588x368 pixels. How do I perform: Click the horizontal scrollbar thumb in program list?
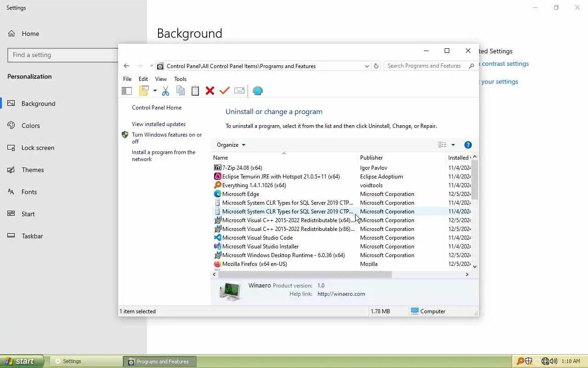coord(305,274)
